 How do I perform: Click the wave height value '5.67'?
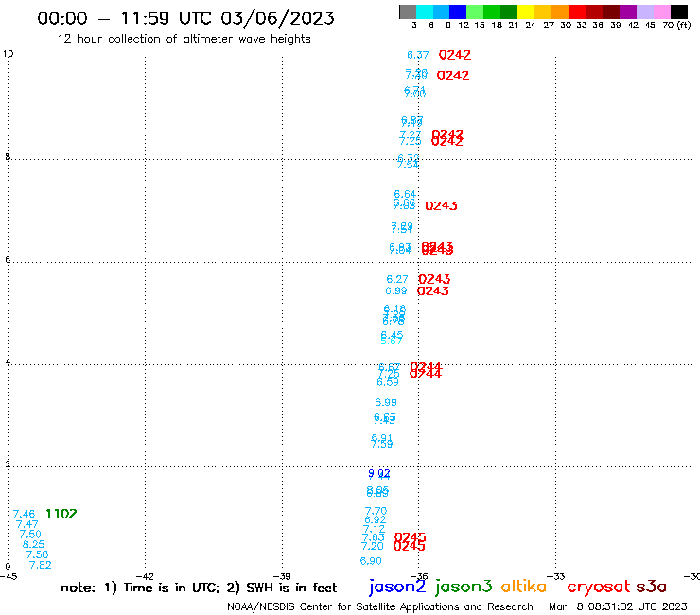coord(392,342)
